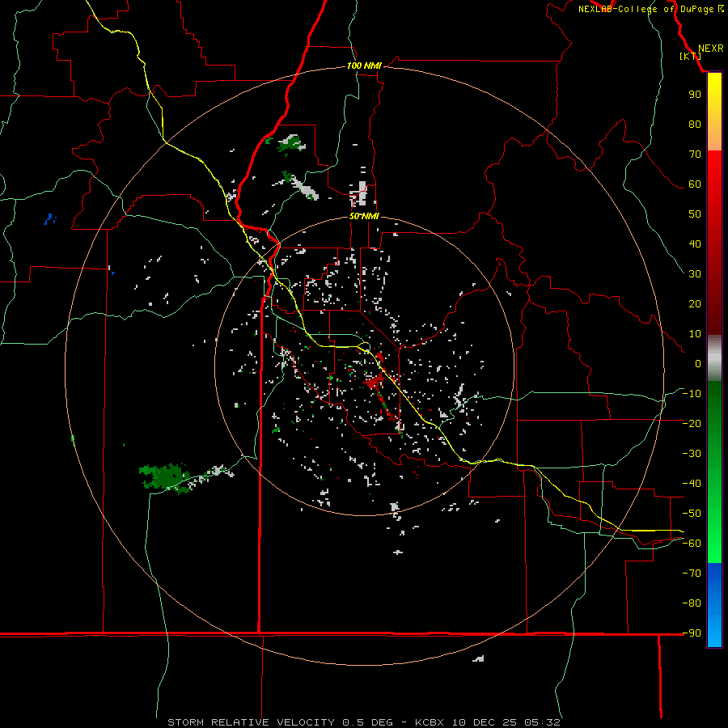This screenshot has height=728, width=728.
Task: Pick the gray zero-velocity band of the color bar
Action: pyautogui.click(x=714, y=358)
